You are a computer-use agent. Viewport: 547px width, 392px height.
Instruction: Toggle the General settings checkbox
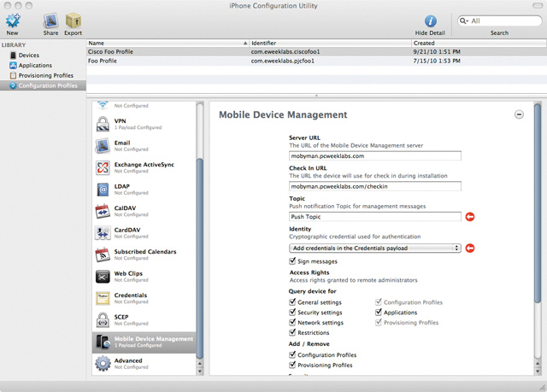[x=292, y=302]
